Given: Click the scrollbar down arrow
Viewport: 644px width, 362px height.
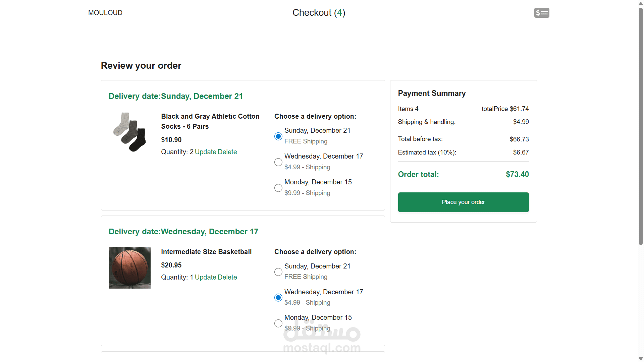Looking at the screenshot, I should 641,359.
